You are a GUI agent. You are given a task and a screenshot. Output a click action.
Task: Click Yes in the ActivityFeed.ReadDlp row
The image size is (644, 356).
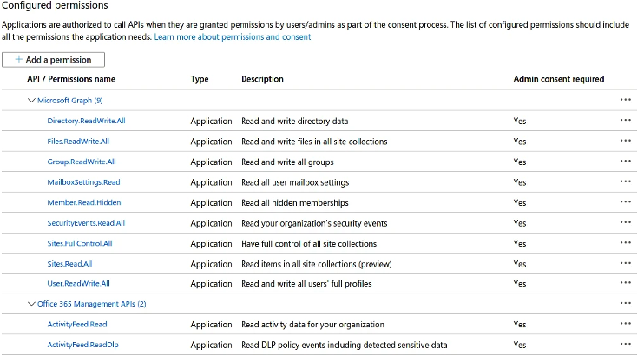pos(520,345)
